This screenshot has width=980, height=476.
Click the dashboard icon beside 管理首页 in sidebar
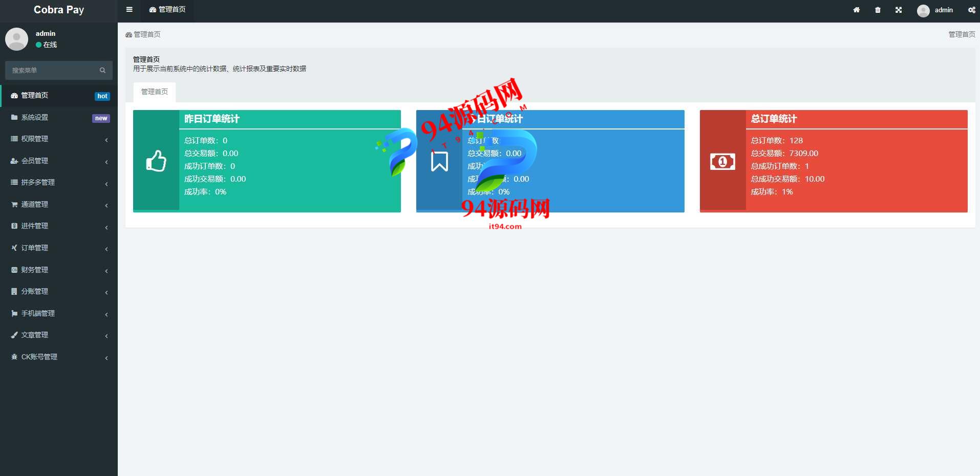(x=14, y=96)
